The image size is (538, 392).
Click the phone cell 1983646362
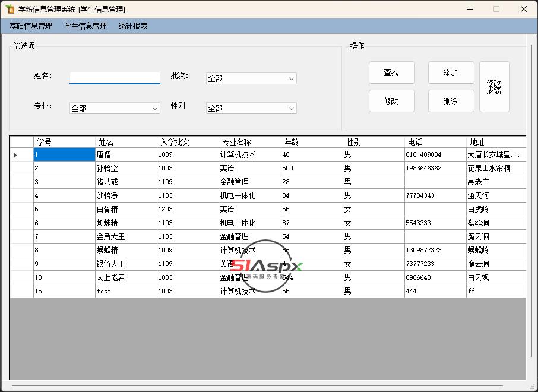pyautogui.click(x=435, y=168)
